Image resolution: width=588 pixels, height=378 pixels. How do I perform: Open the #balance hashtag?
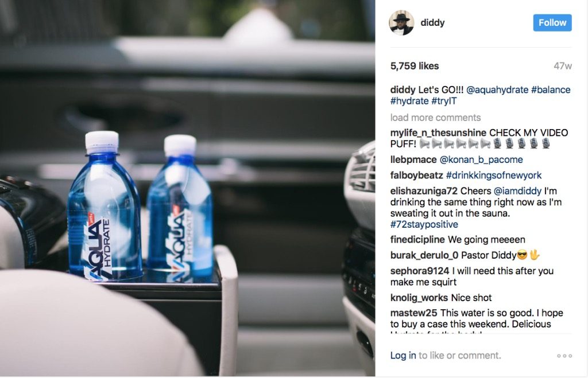[x=551, y=90]
